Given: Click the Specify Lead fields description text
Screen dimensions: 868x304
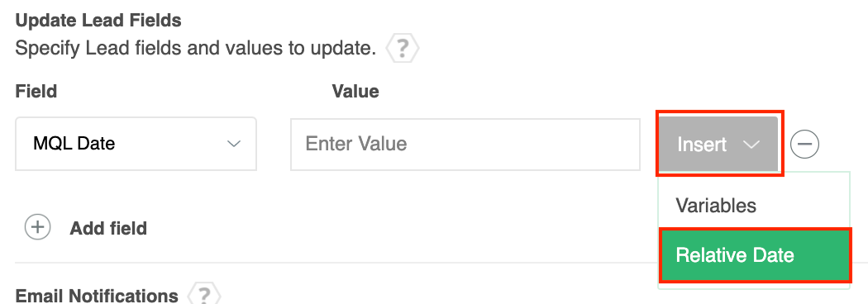Looking at the screenshot, I should point(195,49).
